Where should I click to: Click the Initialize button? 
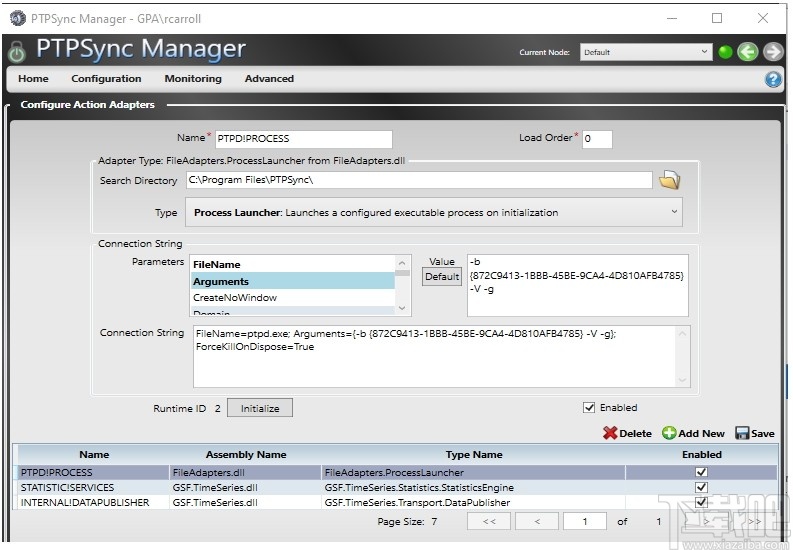260,408
